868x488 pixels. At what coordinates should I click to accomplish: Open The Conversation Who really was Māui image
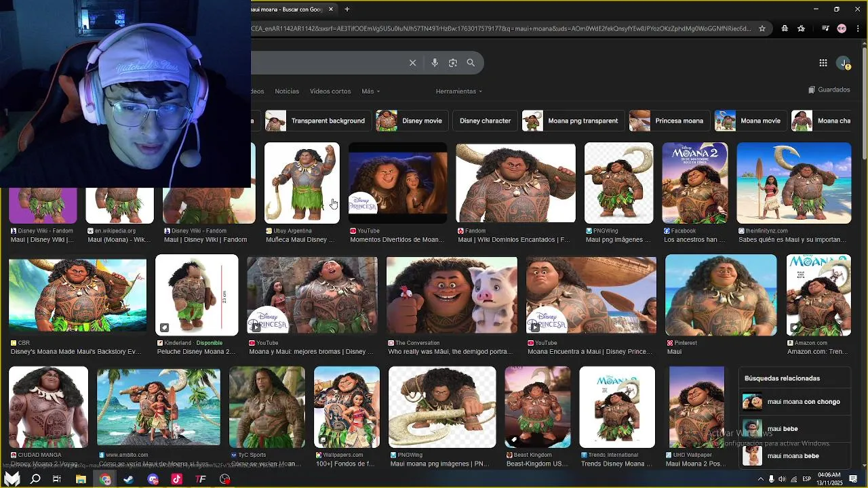(x=452, y=296)
